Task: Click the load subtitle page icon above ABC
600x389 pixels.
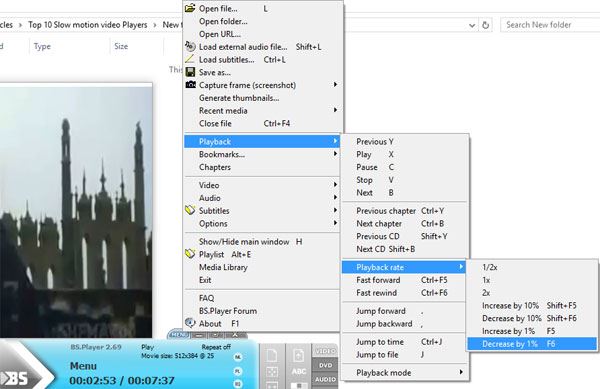Action: [x=298, y=355]
